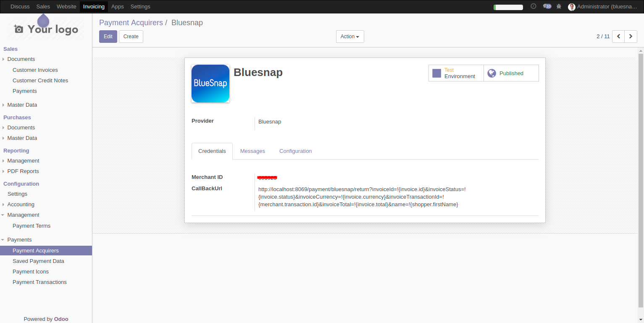
Task: Open the top bar Settings menu
Action: pyautogui.click(x=140, y=7)
